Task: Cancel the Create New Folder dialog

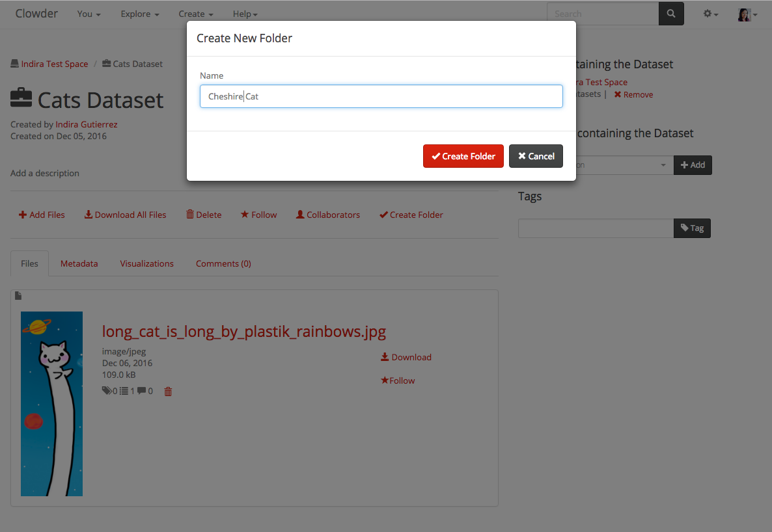Action: click(536, 156)
